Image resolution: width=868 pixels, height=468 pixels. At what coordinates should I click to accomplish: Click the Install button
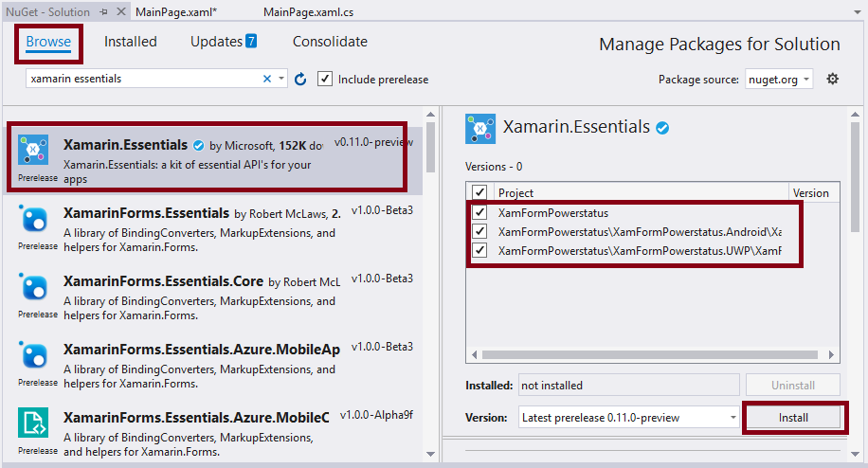point(794,418)
